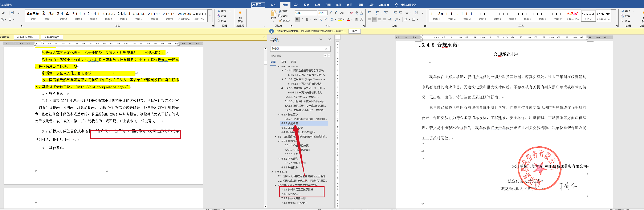Apply strikethrough (abc) formatting
Screen dimensions: 644x210
(315, 19)
